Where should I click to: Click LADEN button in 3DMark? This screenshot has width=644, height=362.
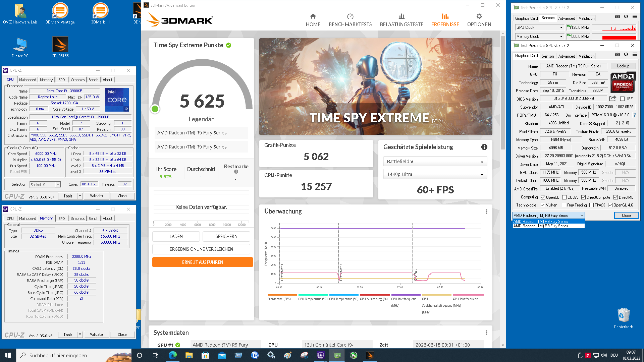point(176,236)
